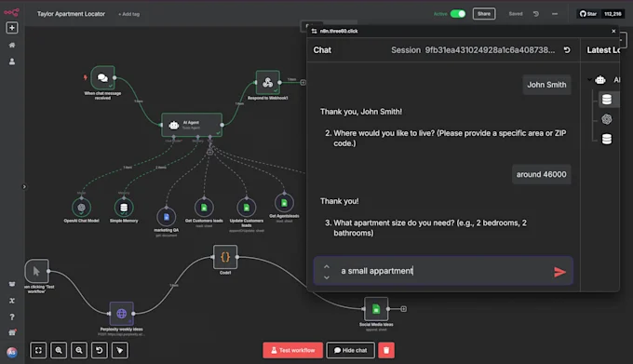This screenshot has width=633, height=364.
Task: Reset the chat session refresh icon
Action: (x=567, y=49)
